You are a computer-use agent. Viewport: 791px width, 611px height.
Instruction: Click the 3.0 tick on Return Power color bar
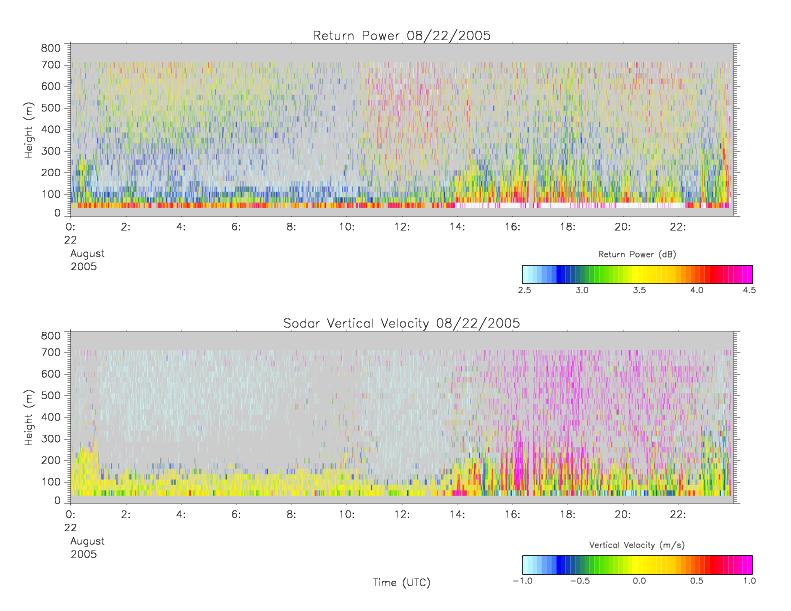pyautogui.click(x=582, y=290)
